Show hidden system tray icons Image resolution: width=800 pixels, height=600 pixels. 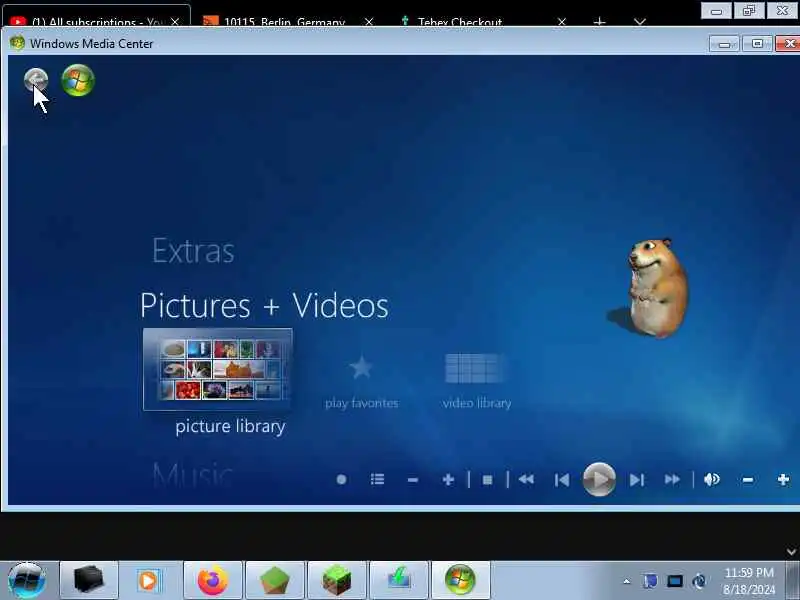[x=627, y=581]
